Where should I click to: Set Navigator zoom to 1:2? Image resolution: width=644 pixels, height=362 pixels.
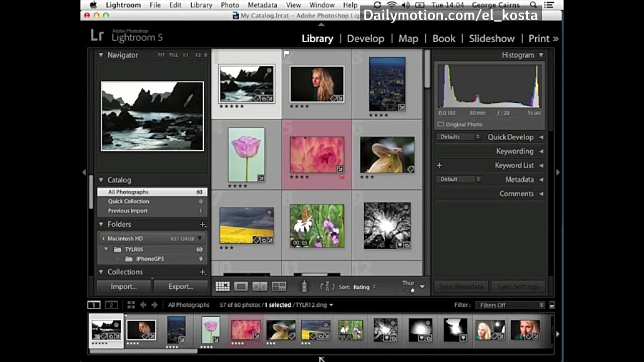[198, 55]
